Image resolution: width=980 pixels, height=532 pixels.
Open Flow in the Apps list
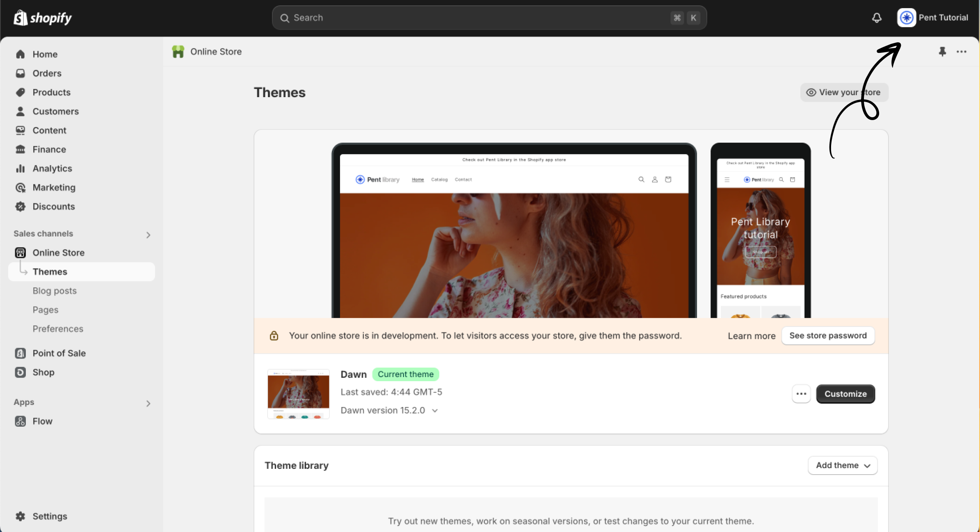click(43, 421)
